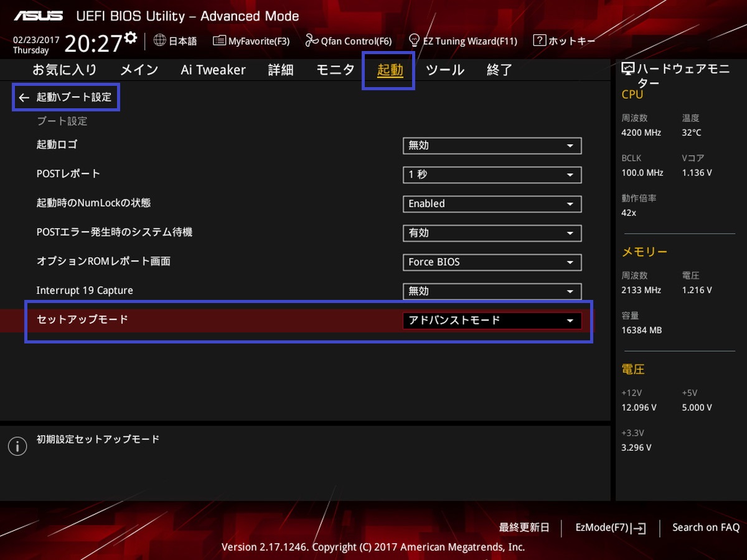Click the 20:27 clock display

pyautogui.click(x=93, y=43)
